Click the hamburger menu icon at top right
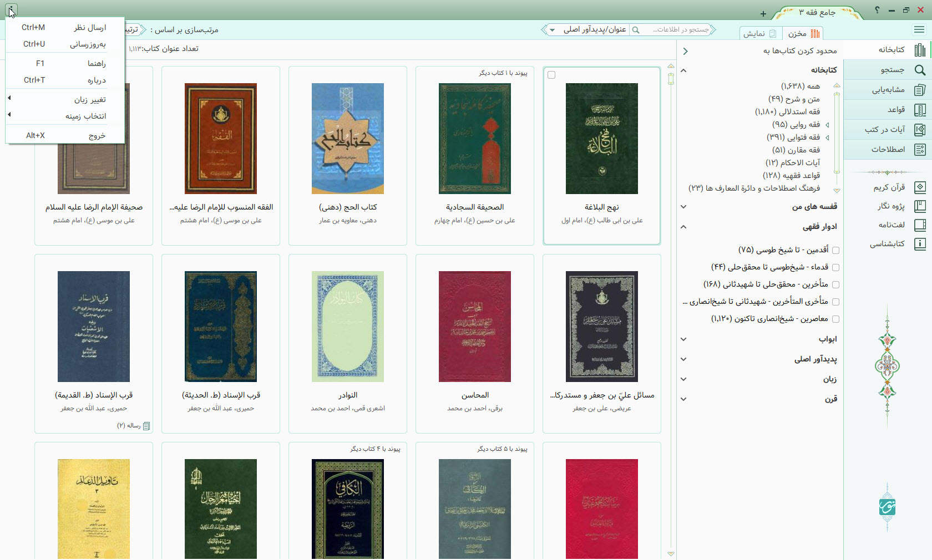The height and width of the screenshot is (560, 932). (919, 29)
